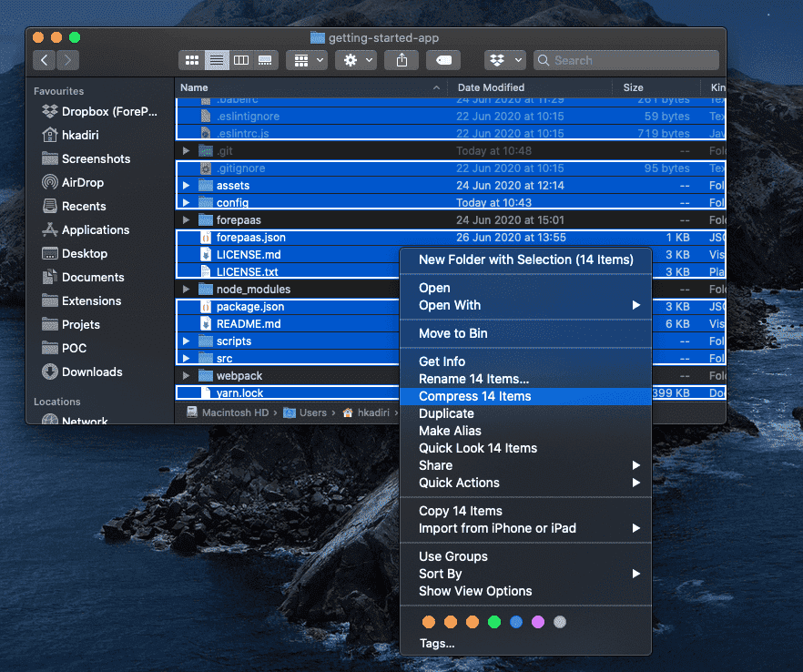Sort by the Name column header

point(310,87)
